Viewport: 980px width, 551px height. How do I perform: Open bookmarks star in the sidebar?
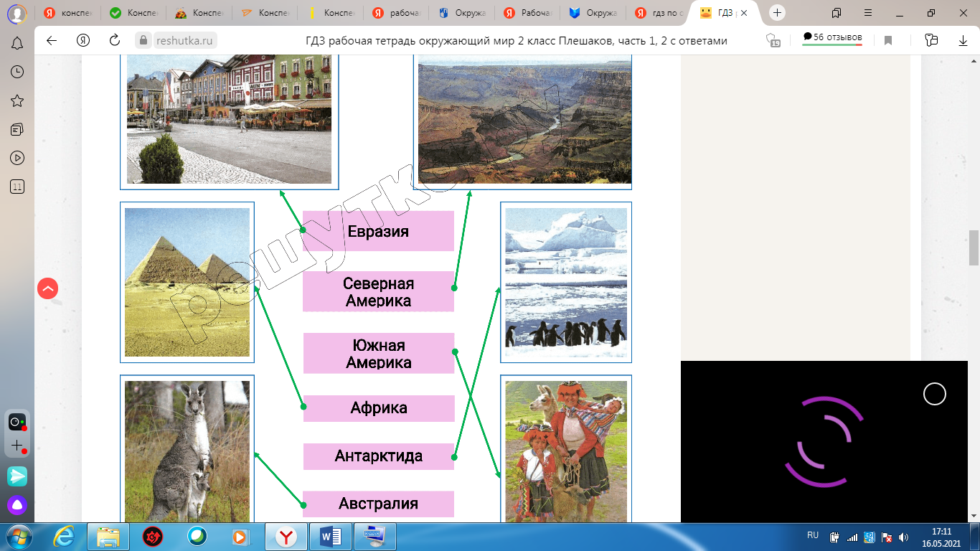17,100
